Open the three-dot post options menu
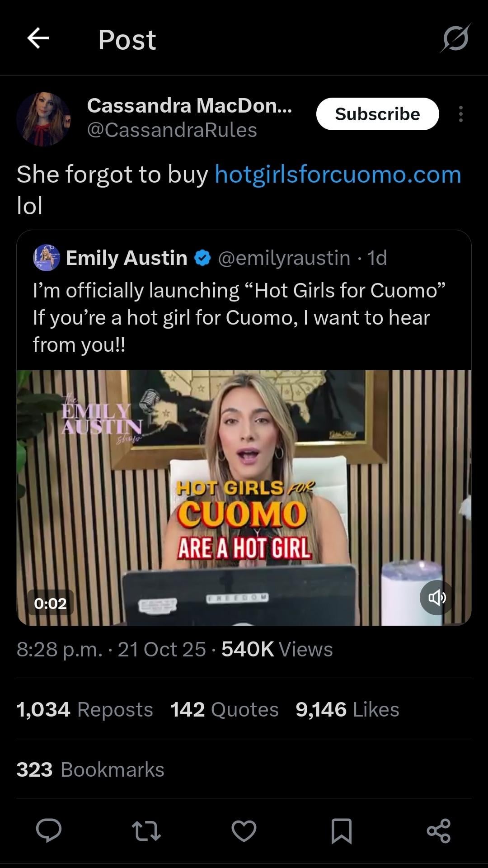This screenshot has width=488, height=868. tap(460, 114)
